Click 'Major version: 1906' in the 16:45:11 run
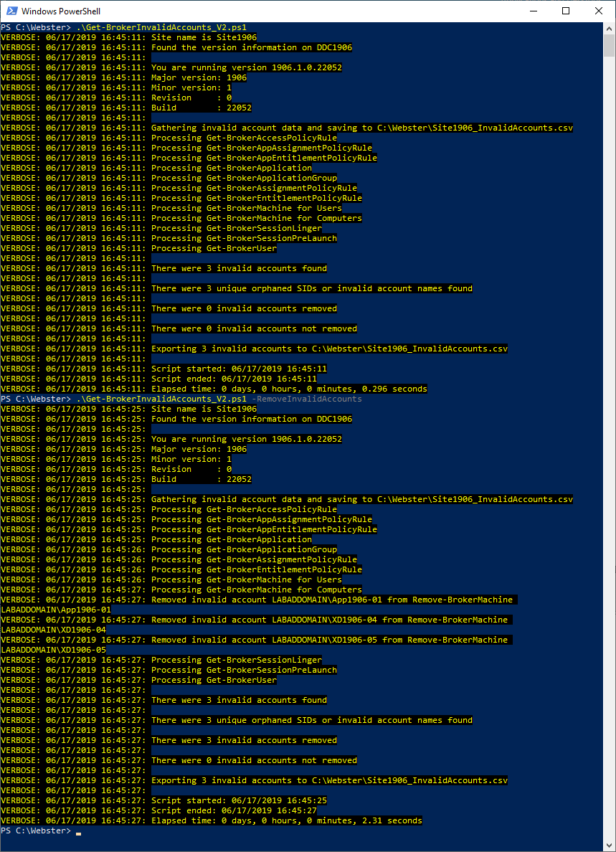 coord(199,77)
